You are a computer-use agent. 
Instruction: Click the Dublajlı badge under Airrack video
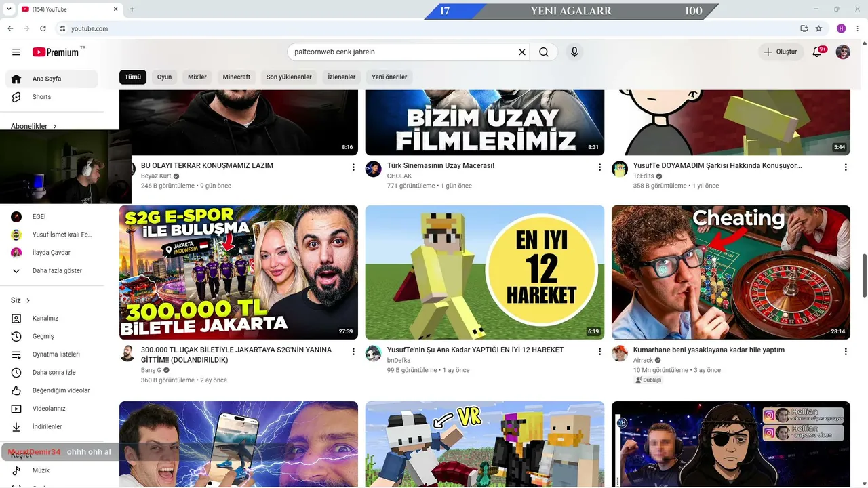[648, 380]
